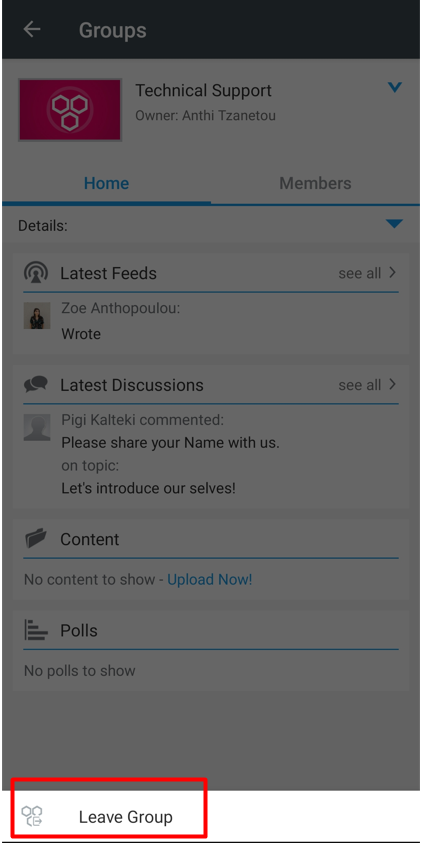This screenshot has height=843, width=421.
Task: Open see all for Latest Discussions
Action: click(x=360, y=385)
